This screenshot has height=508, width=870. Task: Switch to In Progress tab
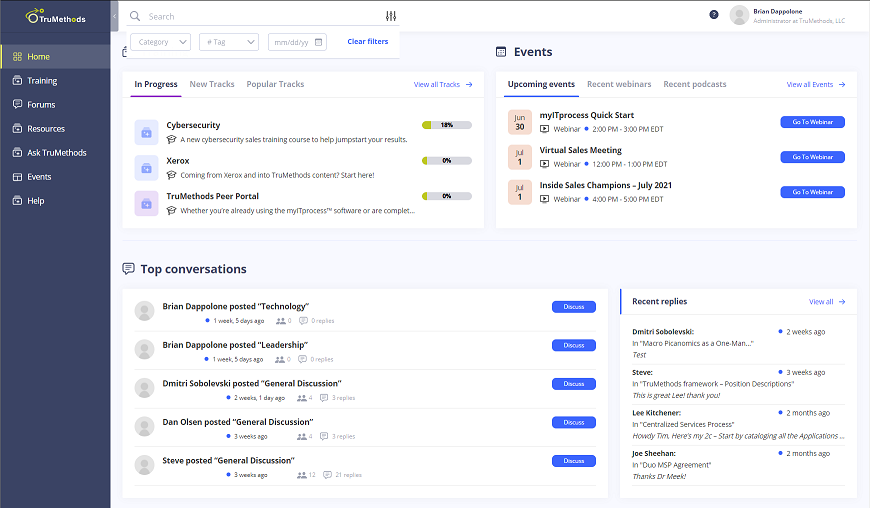point(156,84)
